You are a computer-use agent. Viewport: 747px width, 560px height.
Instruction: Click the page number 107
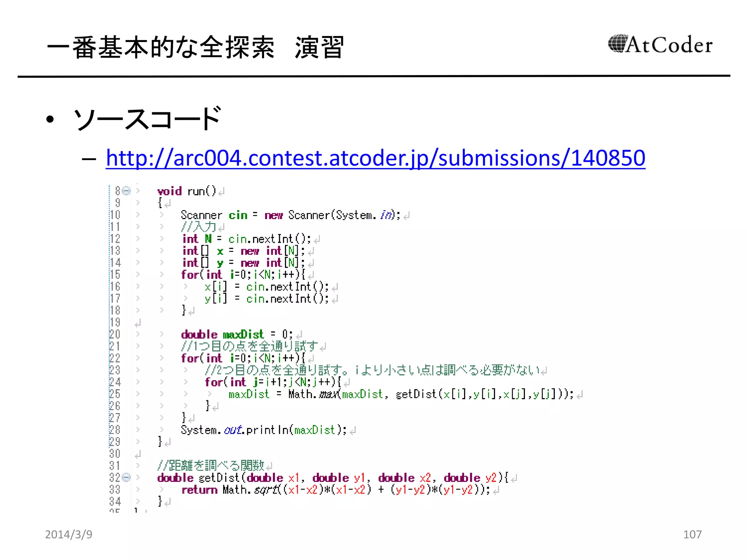pos(692,534)
